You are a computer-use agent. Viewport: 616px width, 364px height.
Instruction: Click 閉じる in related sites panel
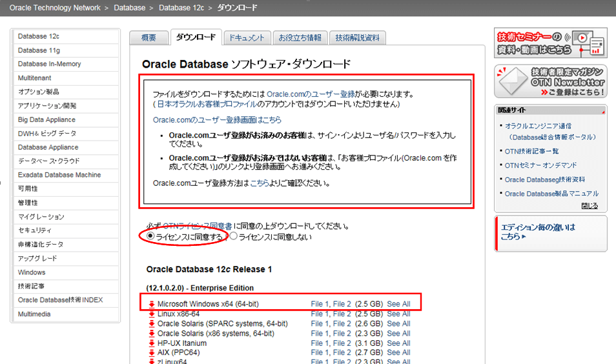(590, 206)
